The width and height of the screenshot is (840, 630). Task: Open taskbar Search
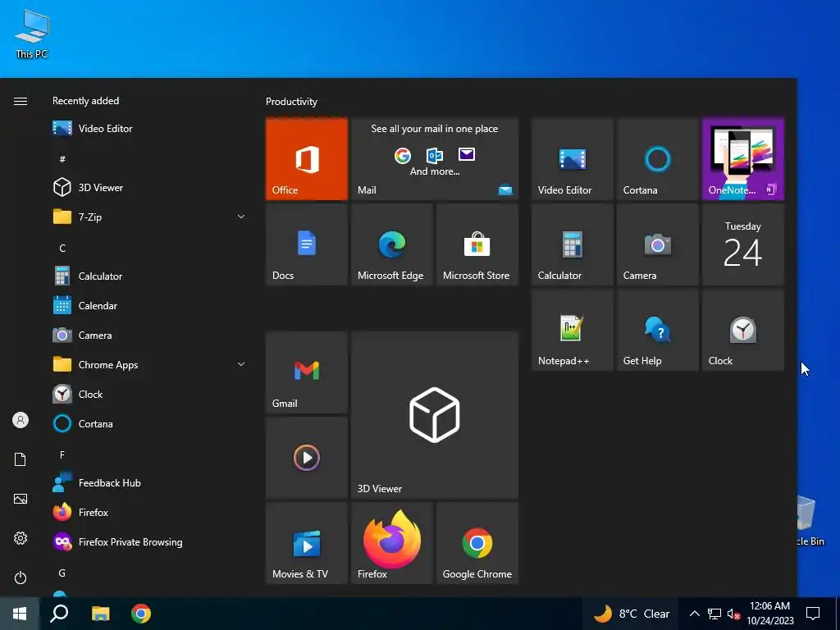tap(59, 614)
